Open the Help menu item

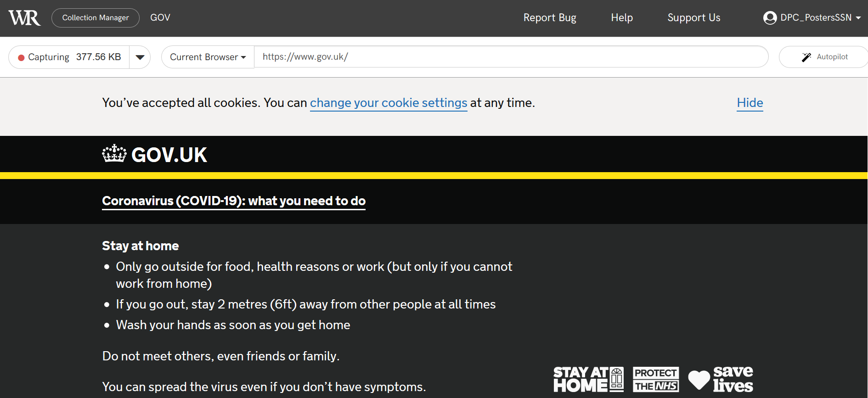(x=622, y=17)
